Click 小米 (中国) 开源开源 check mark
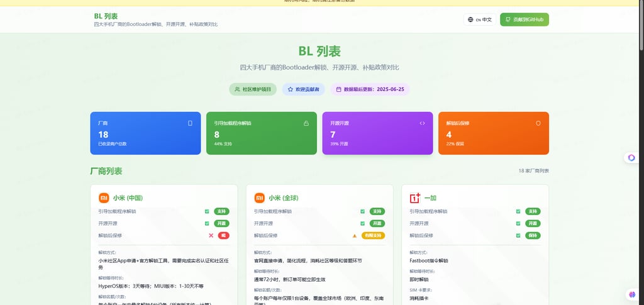 click(x=207, y=223)
